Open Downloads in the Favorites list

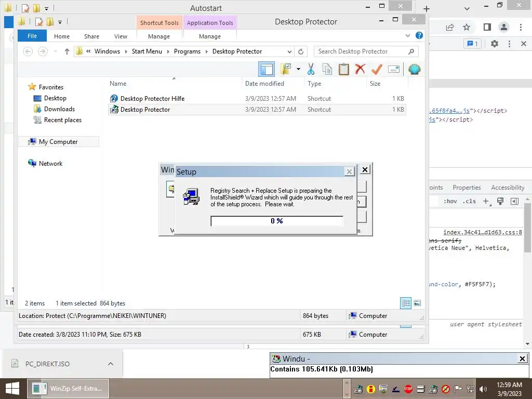pos(59,109)
